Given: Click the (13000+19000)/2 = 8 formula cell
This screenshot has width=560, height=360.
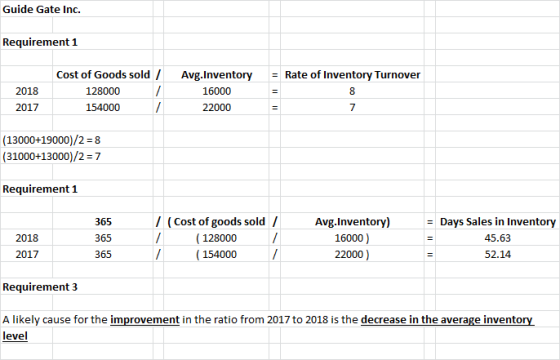Looking at the screenshot, I should tap(51, 140).
